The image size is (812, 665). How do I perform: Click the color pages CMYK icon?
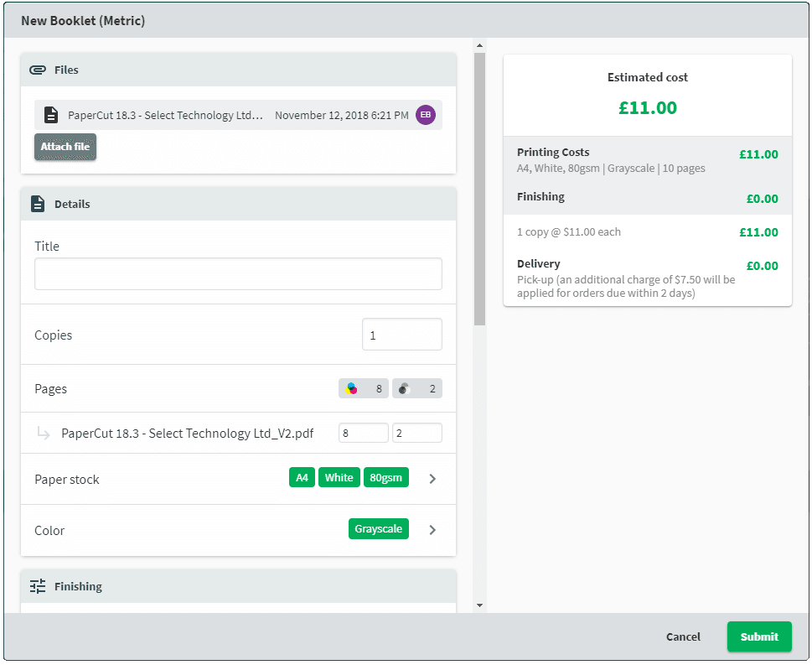pos(351,389)
